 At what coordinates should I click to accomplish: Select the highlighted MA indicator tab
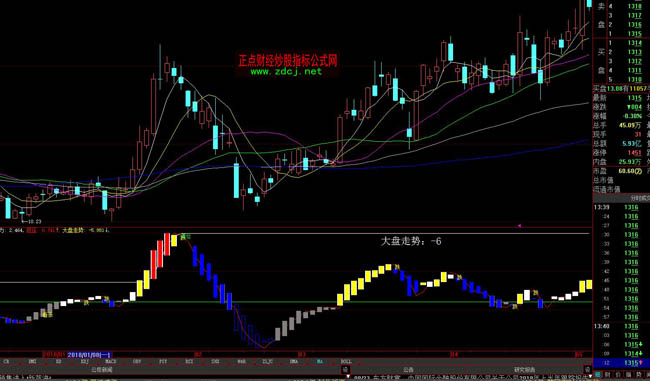(x=320, y=362)
